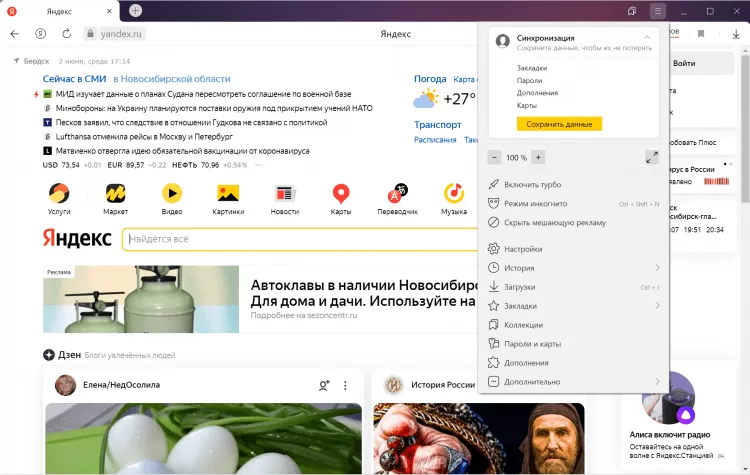Open the Видео service icon
Image resolution: width=750 pixels, height=475 pixels.
[172, 194]
